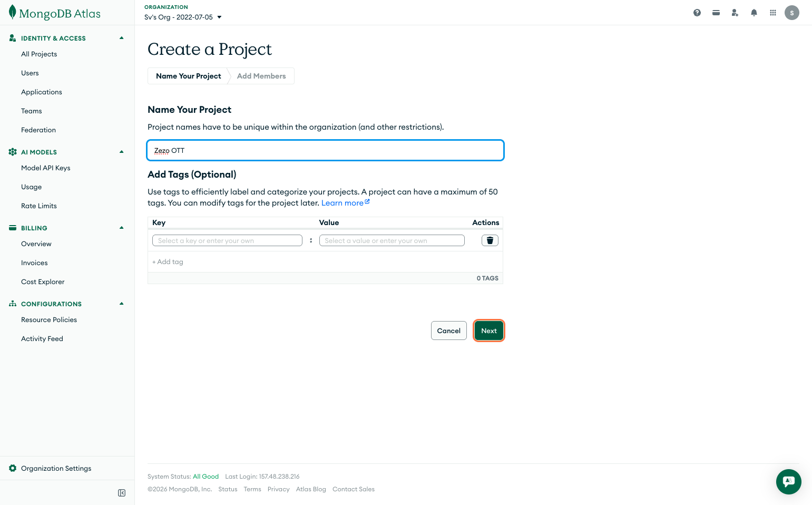Click the project name input field
The height and width of the screenshot is (505, 812).
click(325, 150)
